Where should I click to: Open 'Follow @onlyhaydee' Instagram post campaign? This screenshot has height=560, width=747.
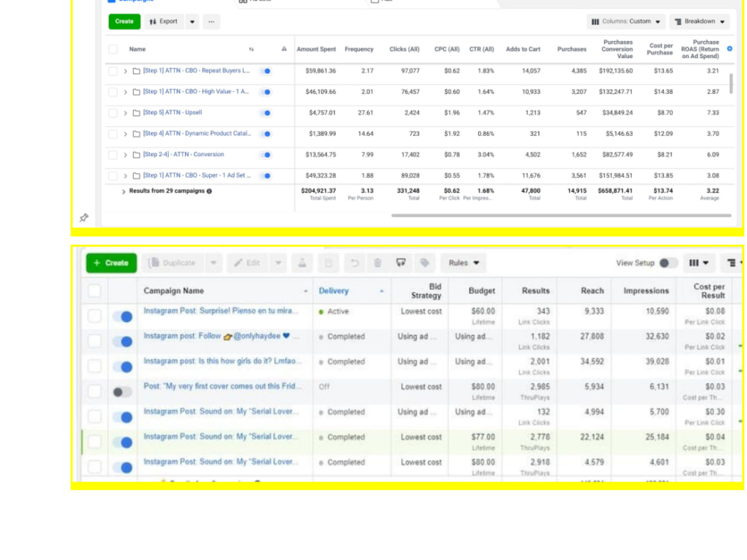coord(220,336)
